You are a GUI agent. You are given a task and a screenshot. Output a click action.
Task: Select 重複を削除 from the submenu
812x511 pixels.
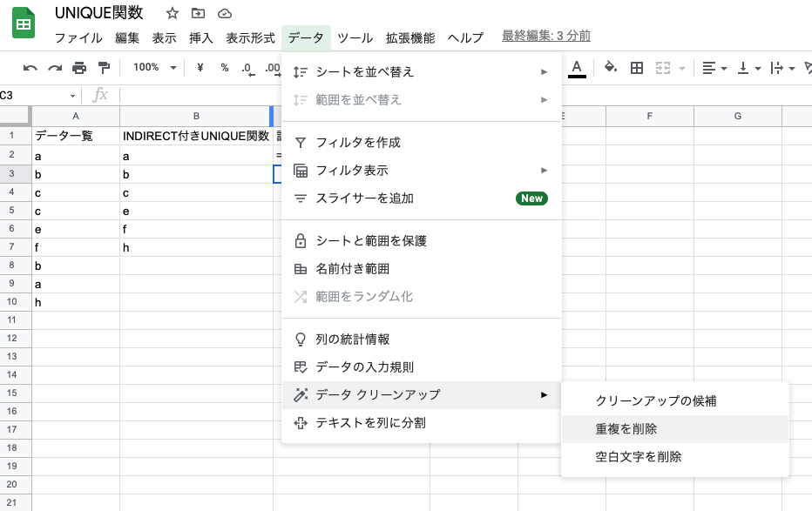[626, 428]
